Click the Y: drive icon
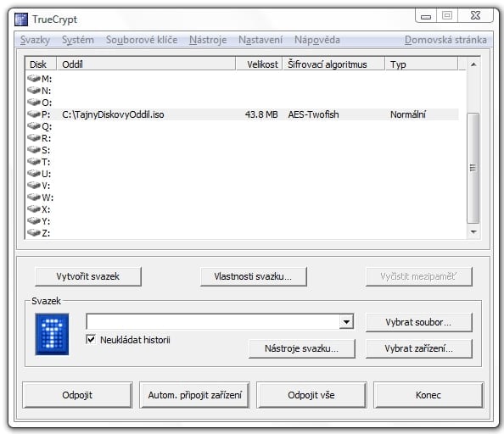 coord(33,220)
